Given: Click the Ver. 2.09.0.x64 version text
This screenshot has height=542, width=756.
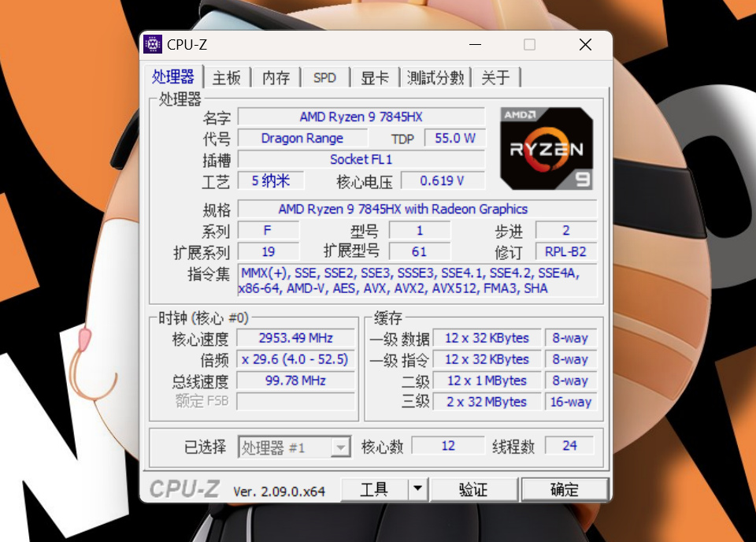Looking at the screenshot, I should [x=279, y=492].
